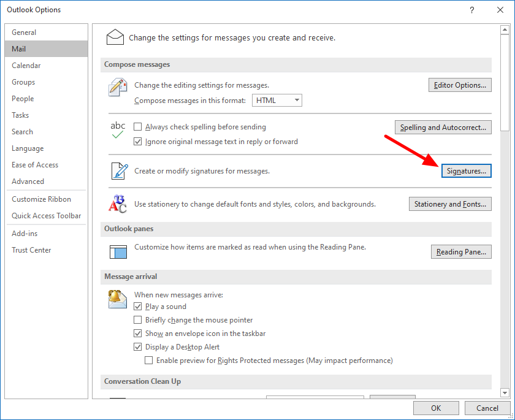The height and width of the screenshot is (420, 515).
Task: Click the vertical scrollbar thumb
Action: pos(505,82)
